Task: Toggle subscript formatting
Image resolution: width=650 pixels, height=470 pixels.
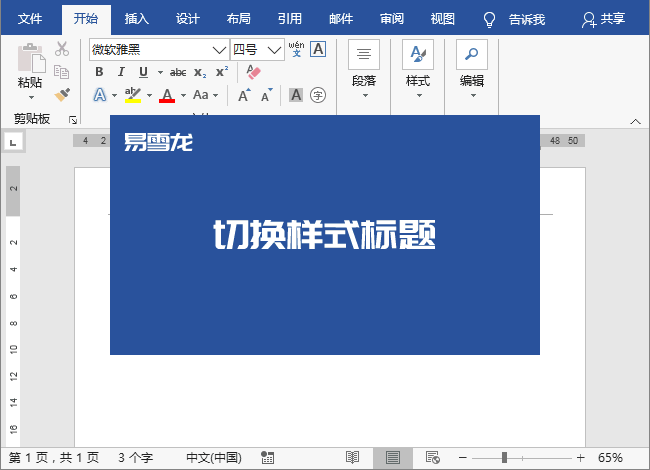Action: 200,73
